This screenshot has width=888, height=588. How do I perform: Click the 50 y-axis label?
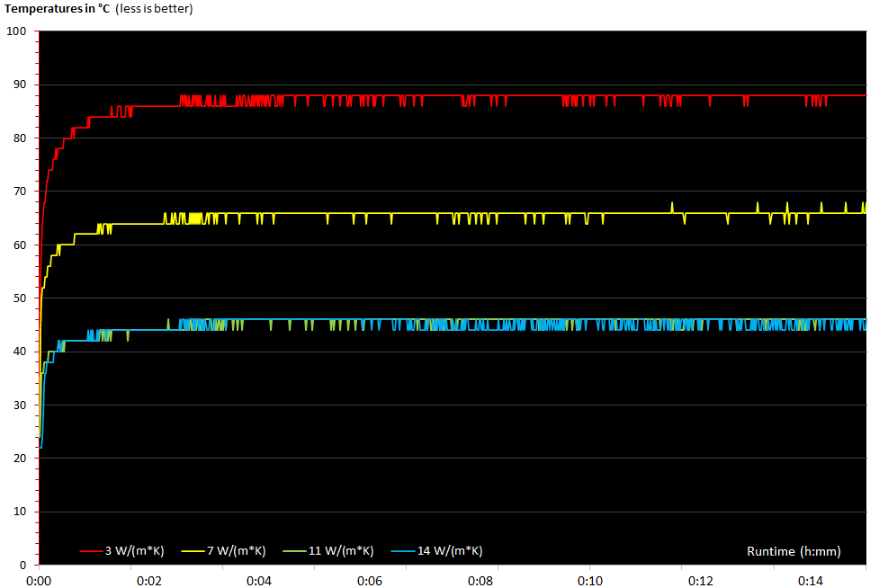pyautogui.click(x=19, y=298)
